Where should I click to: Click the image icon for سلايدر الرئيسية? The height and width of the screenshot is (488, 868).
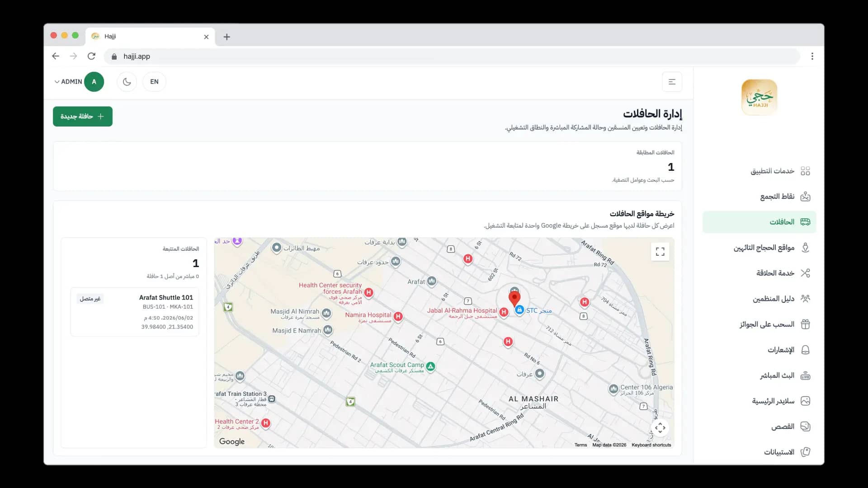[805, 401]
